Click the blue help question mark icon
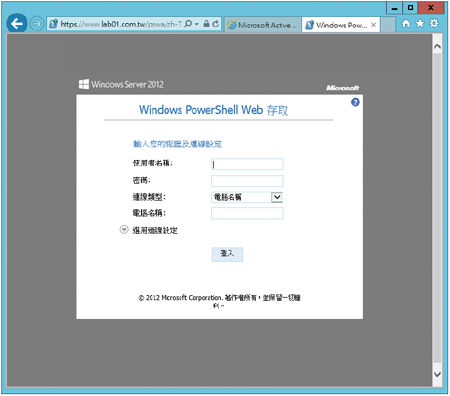The image size is (450, 396). [x=355, y=102]
